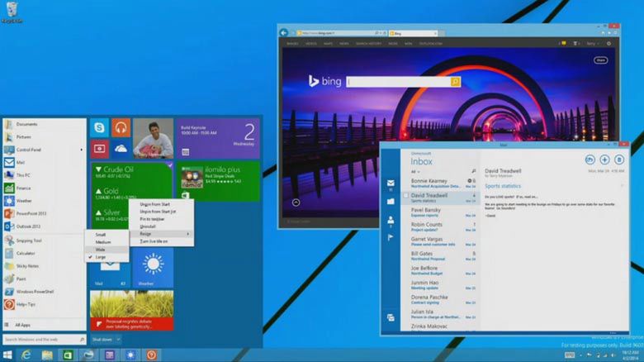Open the Skype tile in Start
The height and width of the screenshot is (362, 644).
[x=100, y=128]
